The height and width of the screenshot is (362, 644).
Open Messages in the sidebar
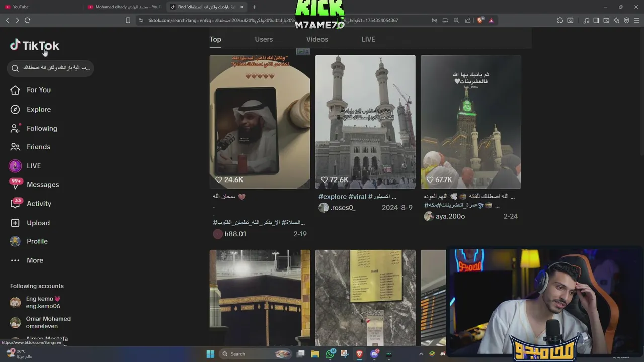pyautogui.click(x=43, y=185)
